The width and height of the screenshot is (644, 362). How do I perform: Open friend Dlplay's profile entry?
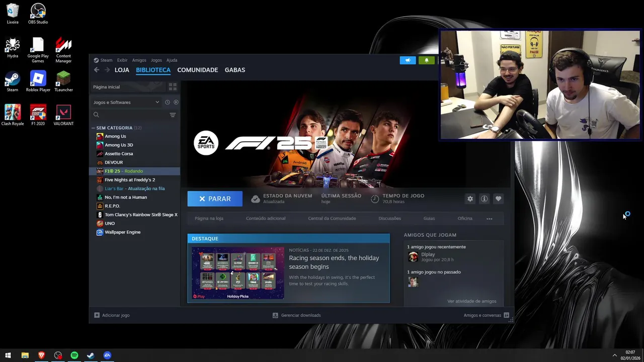pyautogui.click(x=431, y=257)
